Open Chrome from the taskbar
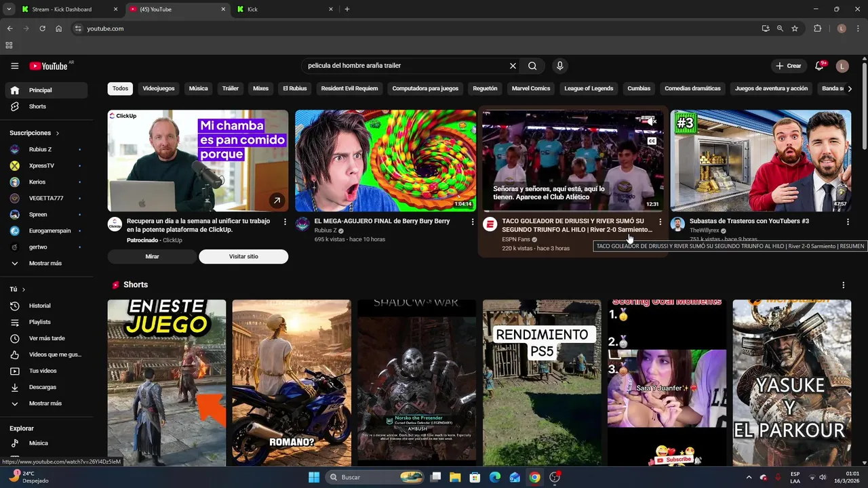 (x=534, y=477)
